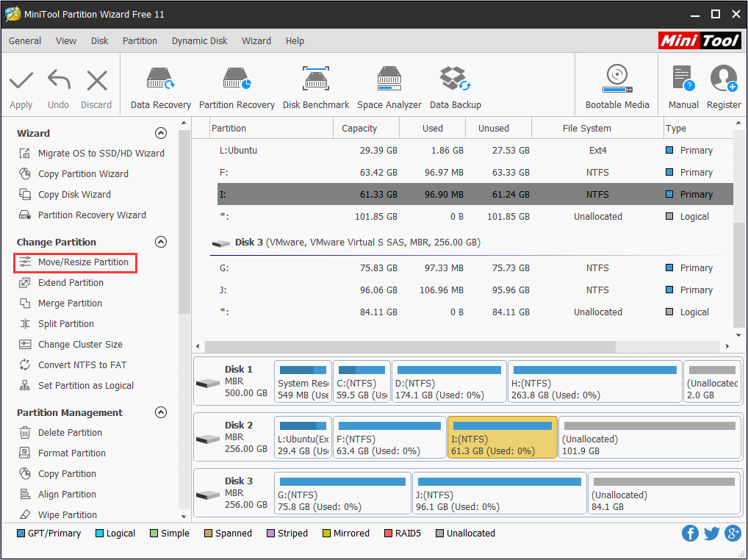
Task: Sort by the Used column header
Action: tap(432, 129)
